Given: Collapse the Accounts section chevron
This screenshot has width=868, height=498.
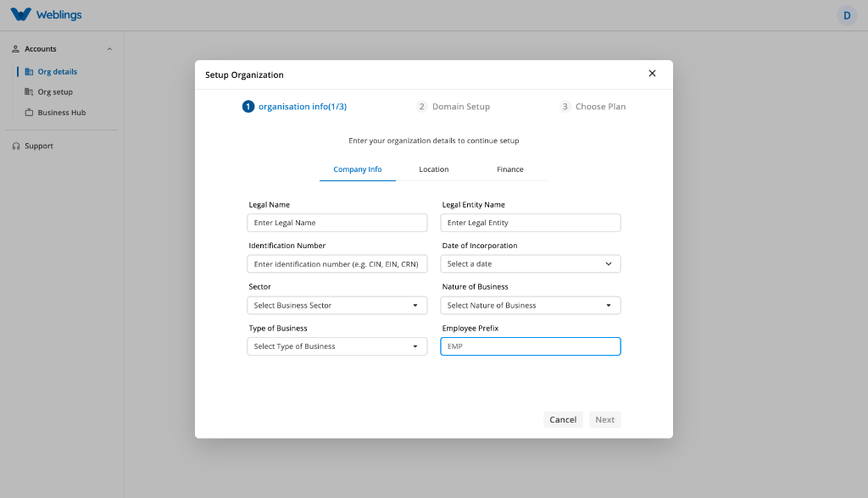Looking at the screenshot, I should click(x=109, y=48).
